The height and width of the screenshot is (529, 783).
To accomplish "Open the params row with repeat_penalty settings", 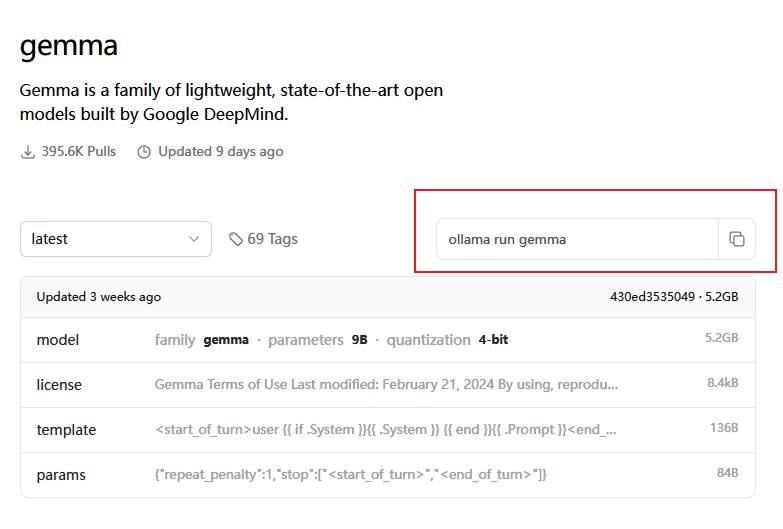I will pyautogui.click(x=388, y=475).
